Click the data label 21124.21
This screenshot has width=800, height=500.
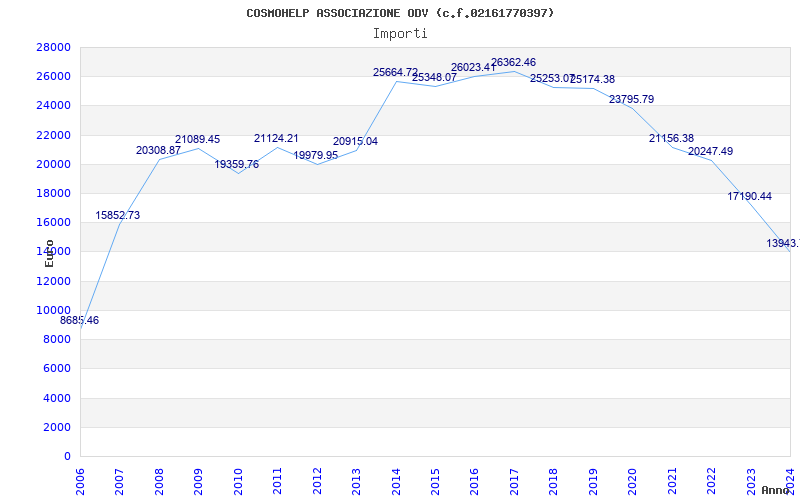[x=277, y=139]
